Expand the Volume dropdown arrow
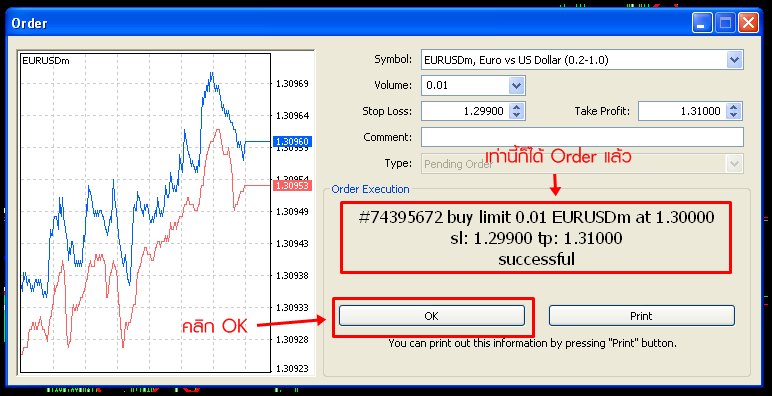This screenshot has width=772, height=396. [x=516, y=86]
